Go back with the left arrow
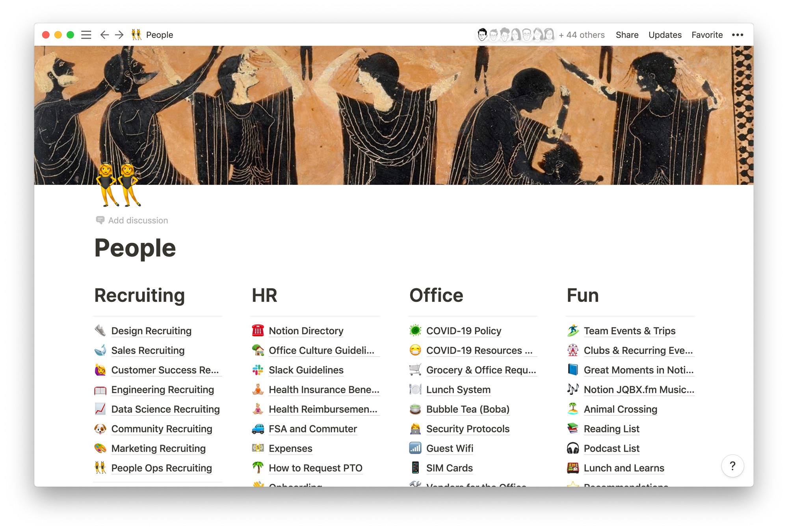 click(104, 35)
